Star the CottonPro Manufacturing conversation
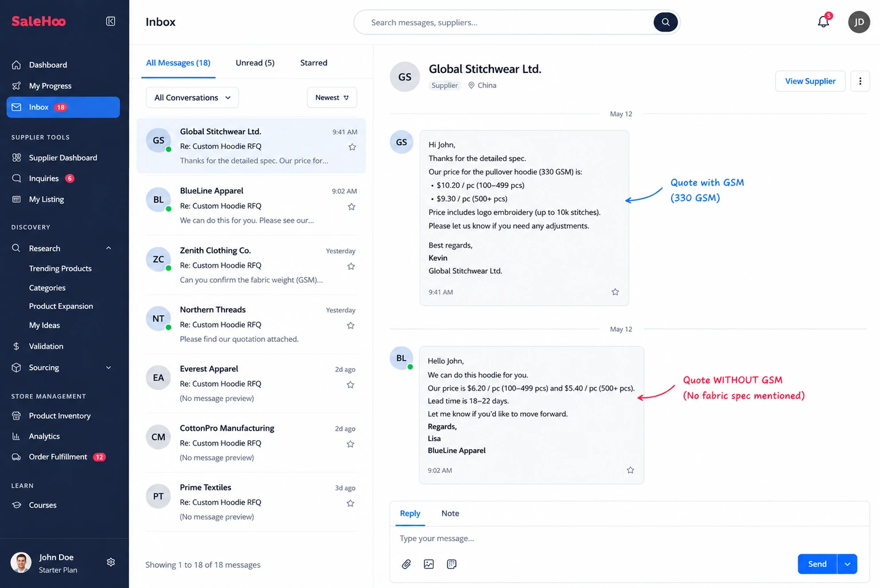 [351, 444]
